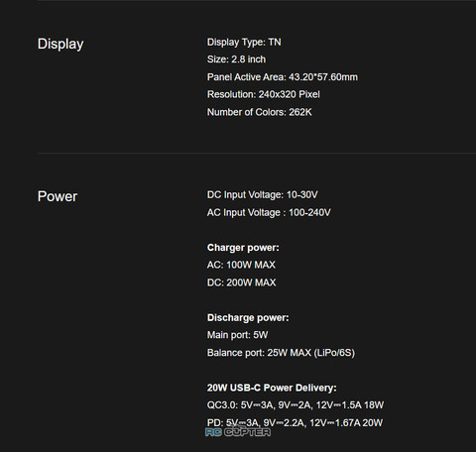The width and height of the screenshot is (476, 452).
Task: Click the Panel Active Area specification
Action: (x=283, y=77)
